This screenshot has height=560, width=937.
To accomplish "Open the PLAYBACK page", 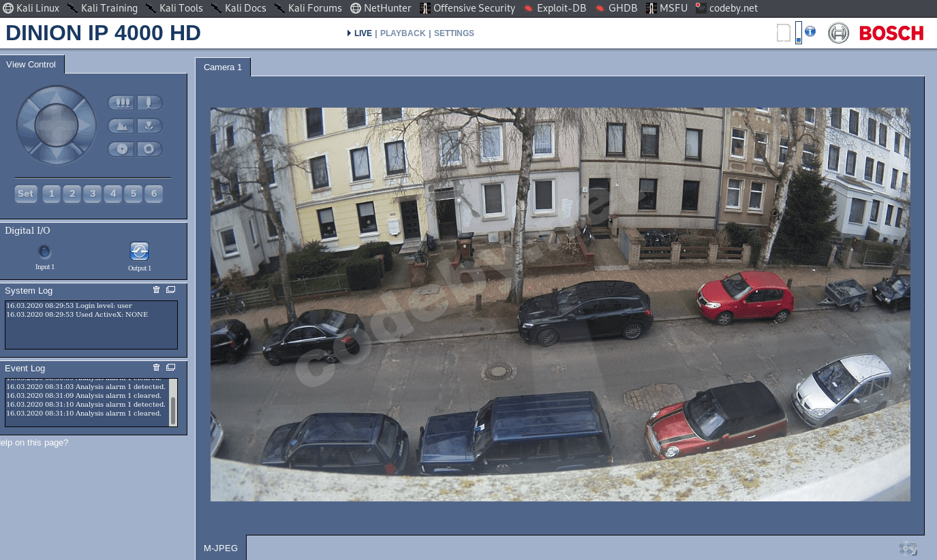I will point(403,33).
